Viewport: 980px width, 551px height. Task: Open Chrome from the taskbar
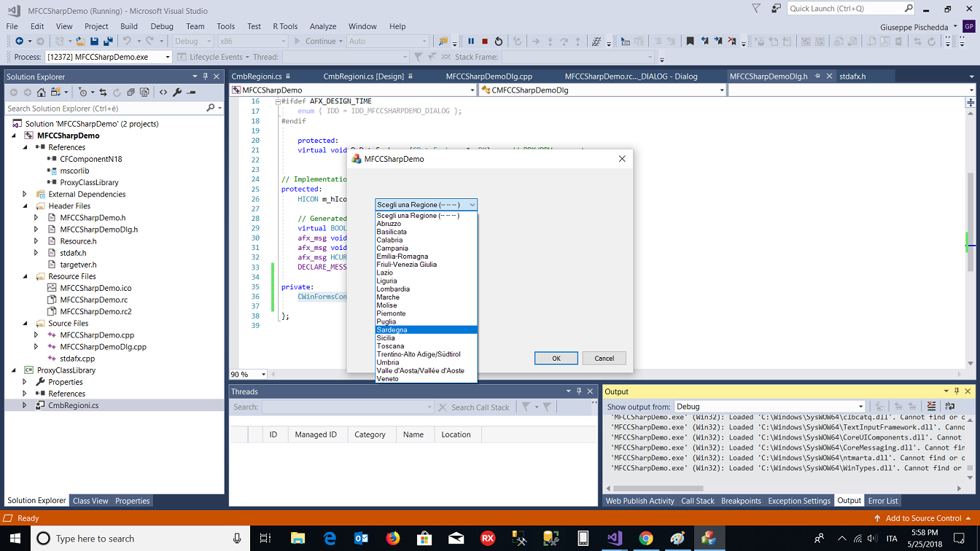(645, 539)
